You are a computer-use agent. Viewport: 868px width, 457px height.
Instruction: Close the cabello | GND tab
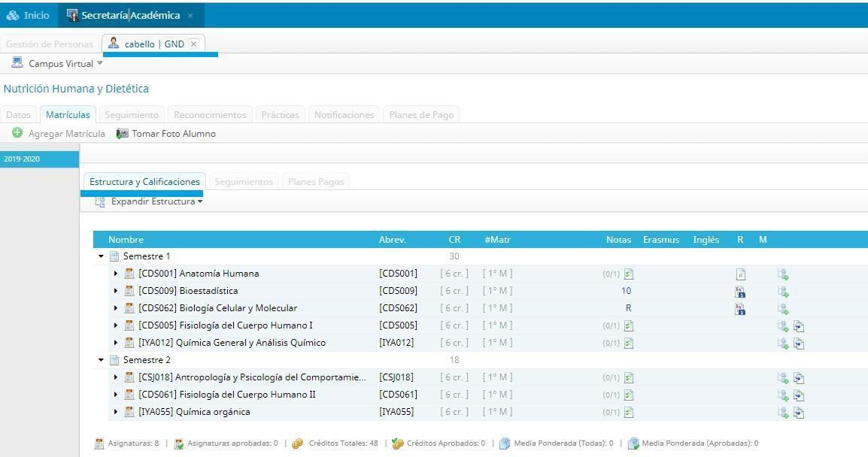point(193,44)
